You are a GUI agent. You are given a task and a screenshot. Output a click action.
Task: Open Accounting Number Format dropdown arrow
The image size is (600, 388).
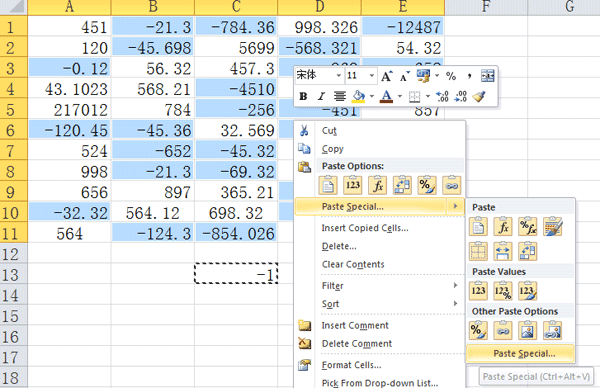tap(437, 76)
